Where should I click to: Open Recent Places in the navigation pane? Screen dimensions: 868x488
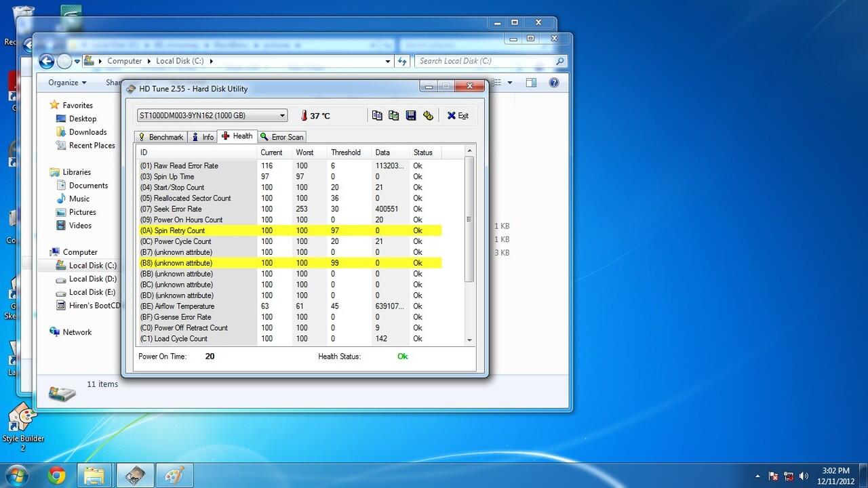[92, 146]
